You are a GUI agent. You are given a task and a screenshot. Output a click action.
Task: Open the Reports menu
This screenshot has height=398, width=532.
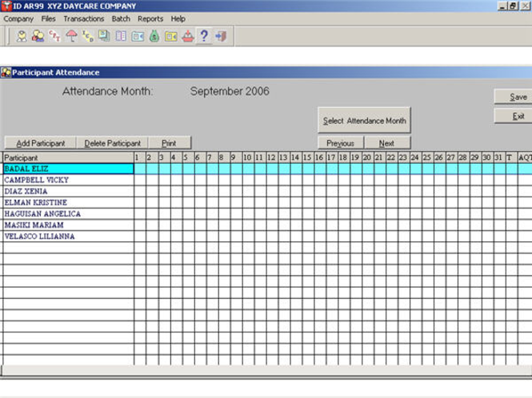click(150, 18)
